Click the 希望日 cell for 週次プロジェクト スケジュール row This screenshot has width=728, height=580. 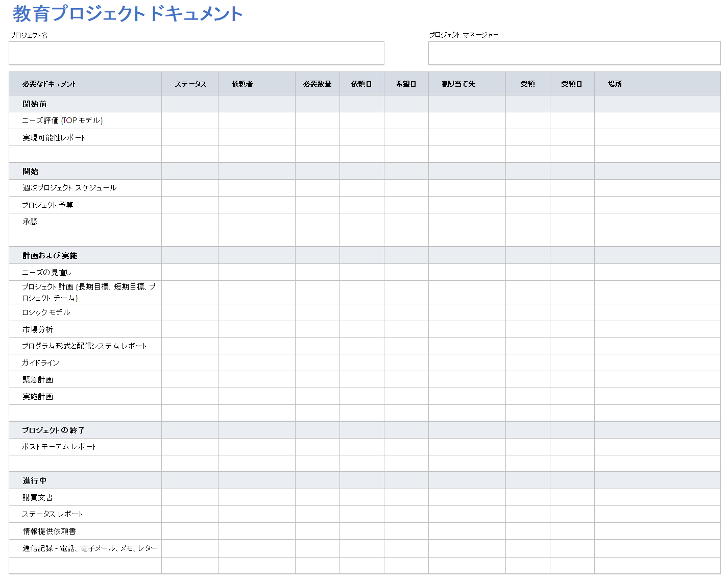(x=406, y=188)
